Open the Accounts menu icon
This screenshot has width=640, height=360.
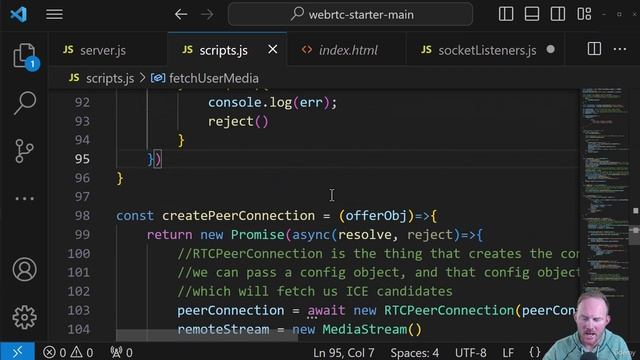24,269
